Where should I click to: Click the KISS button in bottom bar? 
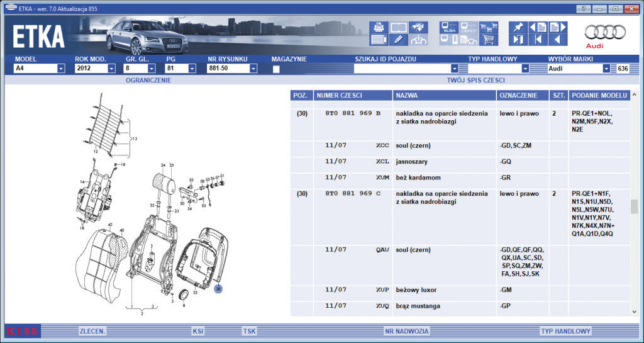pos(23,331)
